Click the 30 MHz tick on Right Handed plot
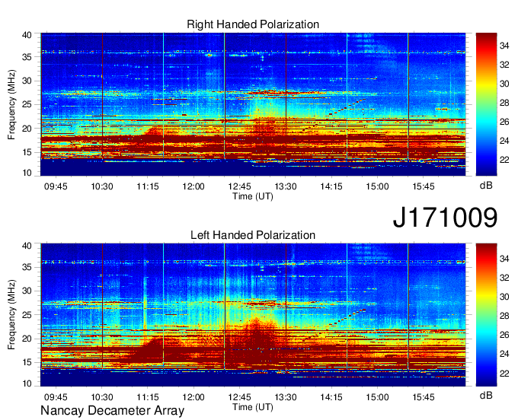Screen dimensions: 518x420 point(27,81)
